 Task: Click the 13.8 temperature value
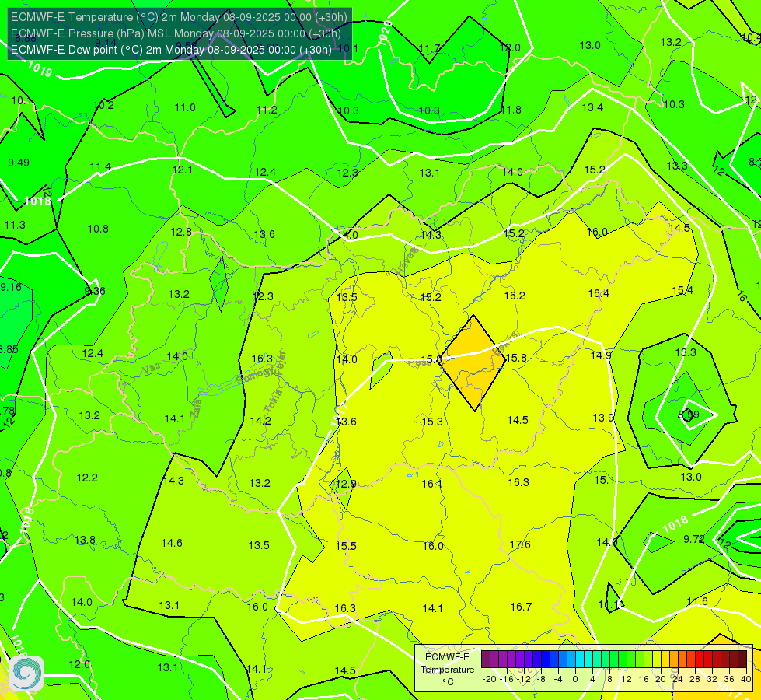coord(85,541)
